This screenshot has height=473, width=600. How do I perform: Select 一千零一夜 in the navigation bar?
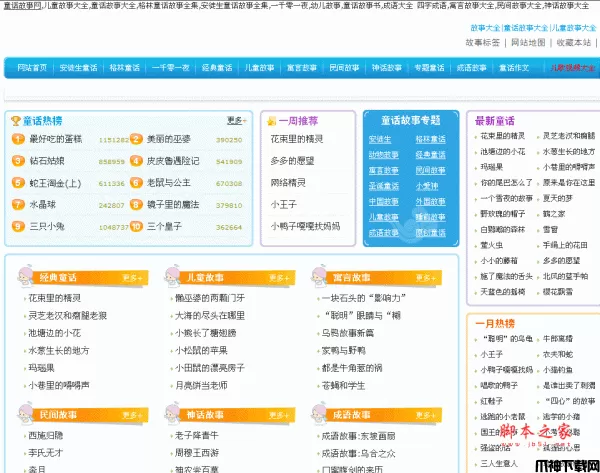pyautogui.click(x=168, y=68)
